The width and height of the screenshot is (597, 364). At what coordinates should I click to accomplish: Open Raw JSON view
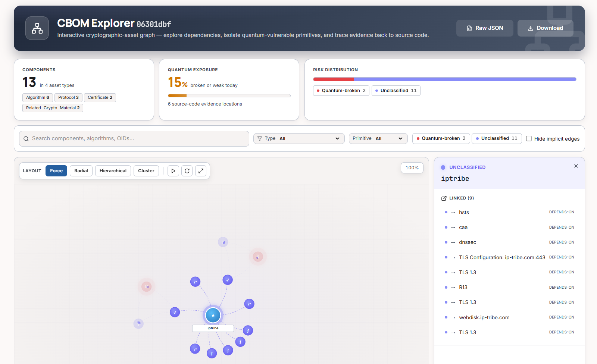[485, 28]
